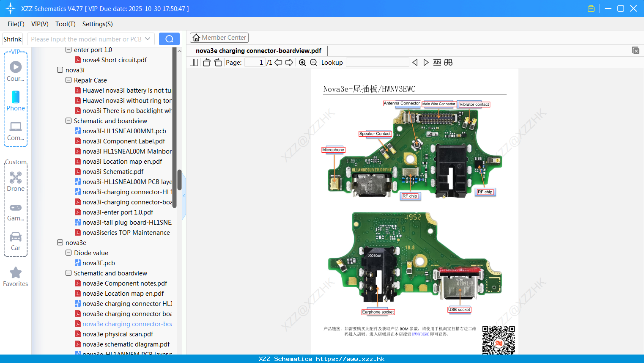Rotate the page clockwise
The height and width of the screenshot is (363, 644).
218,63
